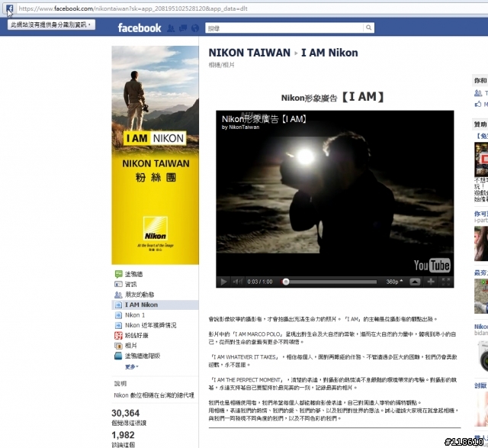Click the NIKON TAIWAN profile banner image
The image size is (488, 448).
[x=156, y=155]
